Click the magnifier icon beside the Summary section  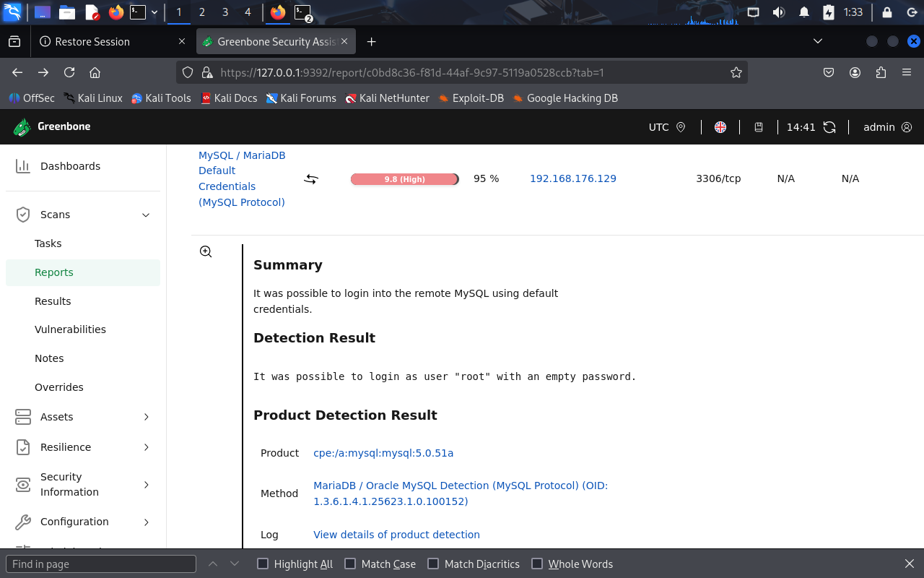click(x=205, y=251)
